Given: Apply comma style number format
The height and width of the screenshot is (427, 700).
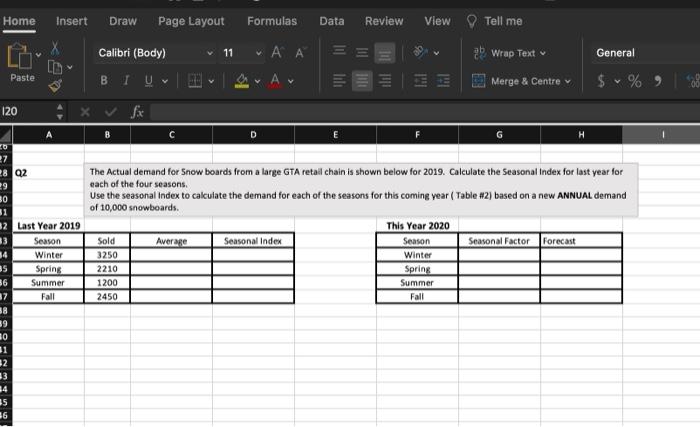Looking at the screenshot, I should (658, 81).
